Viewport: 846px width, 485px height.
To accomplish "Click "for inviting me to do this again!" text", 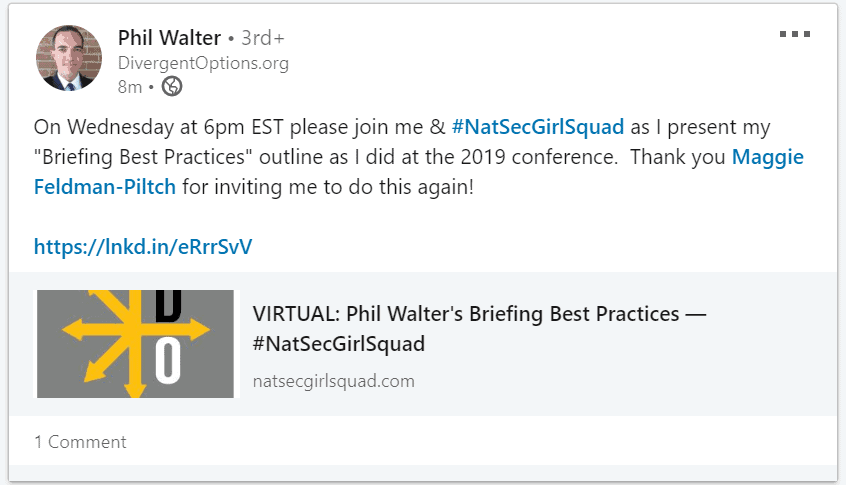I will tap(328, 187).
